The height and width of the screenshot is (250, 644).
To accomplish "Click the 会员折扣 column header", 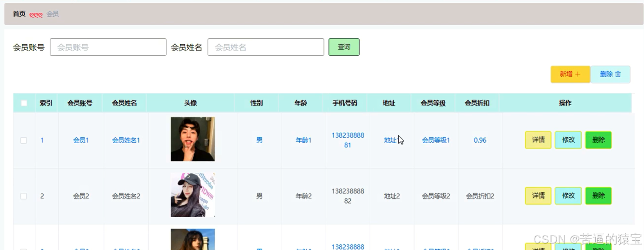I will coord(477,103).
